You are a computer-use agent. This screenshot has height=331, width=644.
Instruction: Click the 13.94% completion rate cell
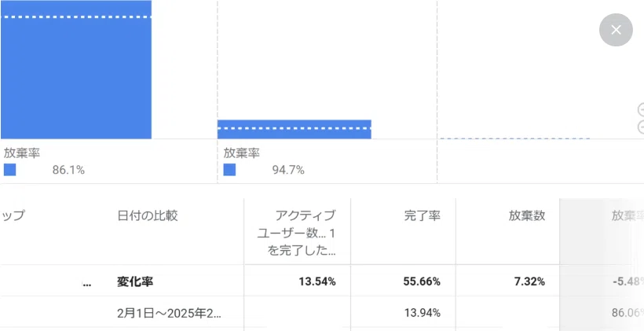pyautogui.click(x=423, y=313)
